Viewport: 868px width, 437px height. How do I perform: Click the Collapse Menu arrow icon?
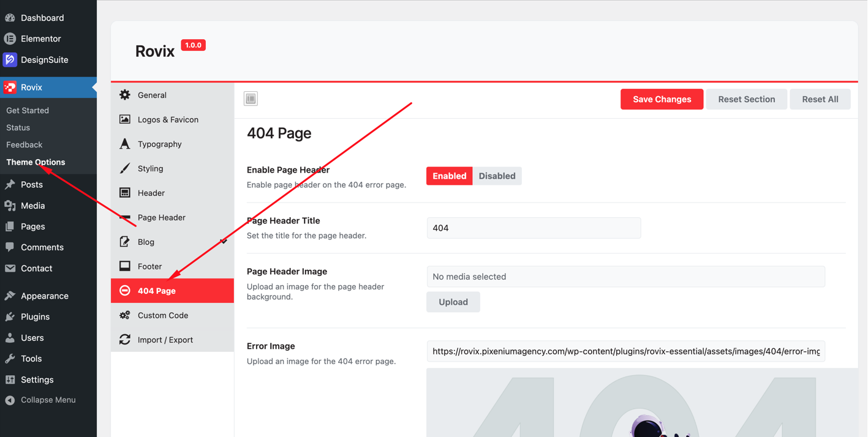pyautogui.click(x=10, y=400)
